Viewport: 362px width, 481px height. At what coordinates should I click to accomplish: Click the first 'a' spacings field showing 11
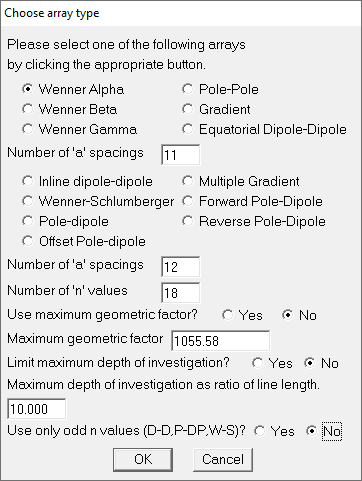click(181, 155)
